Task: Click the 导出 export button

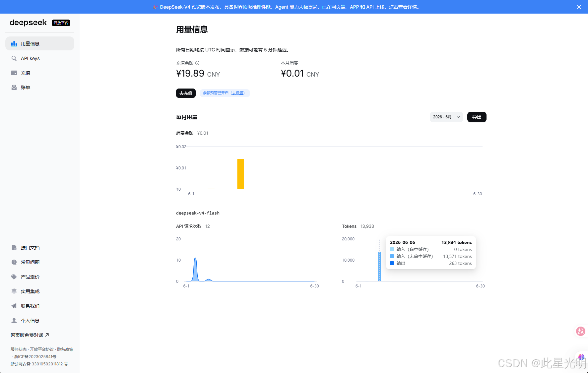Action: (x=477, y=117)
